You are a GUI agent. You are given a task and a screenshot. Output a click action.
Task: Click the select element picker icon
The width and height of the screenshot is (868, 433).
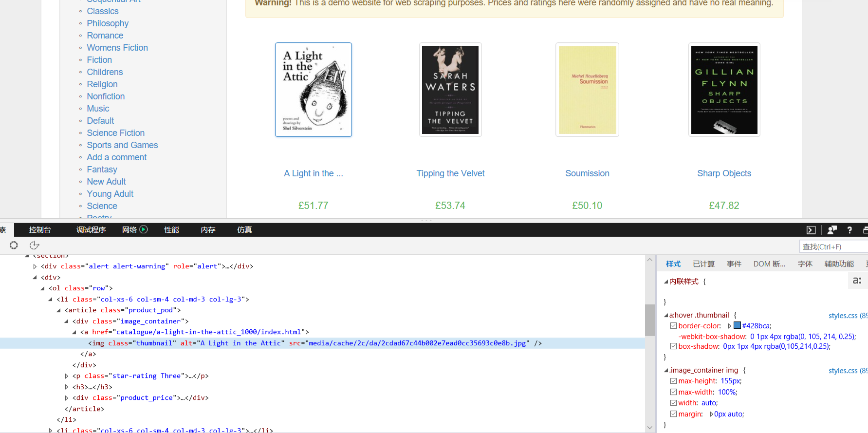pos(14,245)
